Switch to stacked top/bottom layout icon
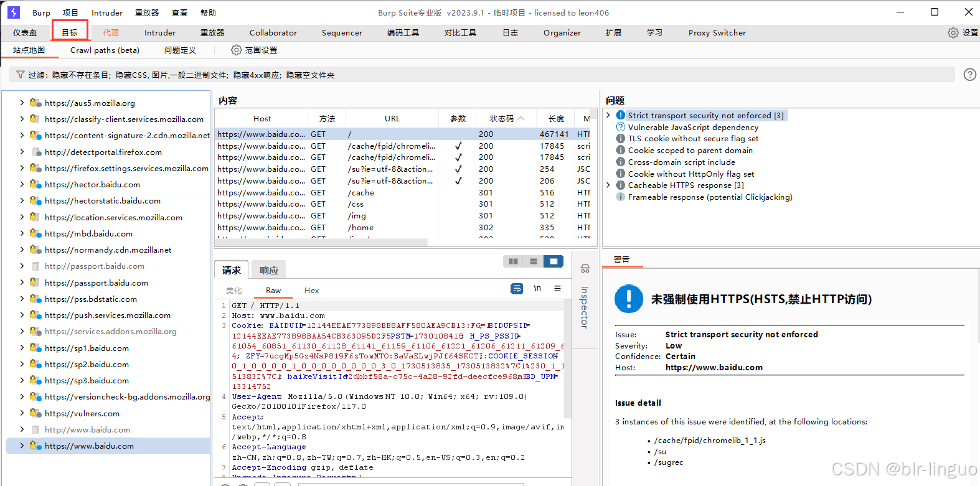The width and height of the screenshot is (980, 486). click(x=534, y=261)
